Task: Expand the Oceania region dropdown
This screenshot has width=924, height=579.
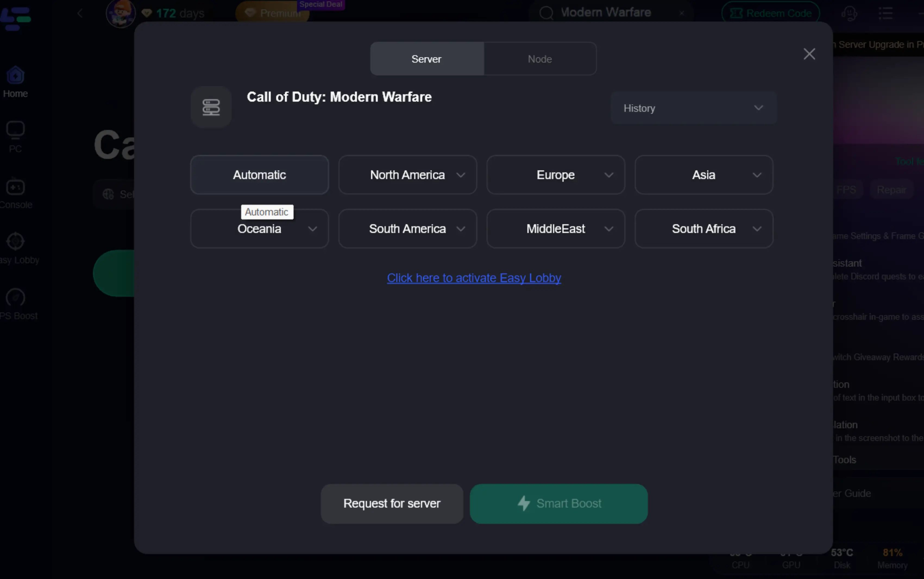Action: 259,229
